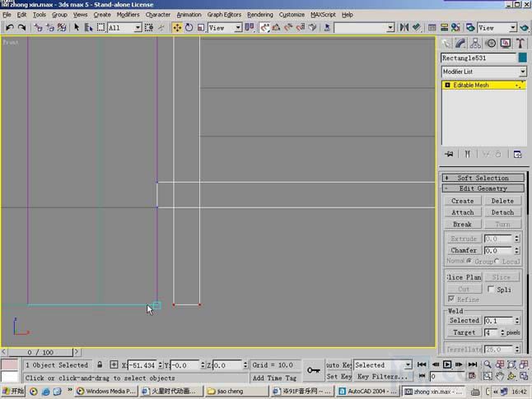Switch to the Modify command panel
The image size is (532, 399).
tap(460, 43)
